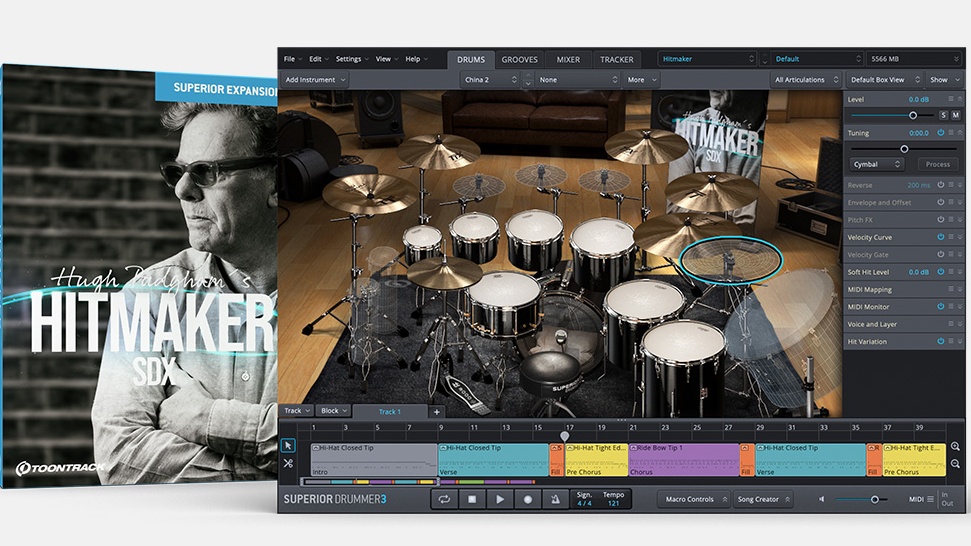The image size is (971, 546).
Task: Click the instrument up/down stepper arrows
Action: (x=528, y=80)
